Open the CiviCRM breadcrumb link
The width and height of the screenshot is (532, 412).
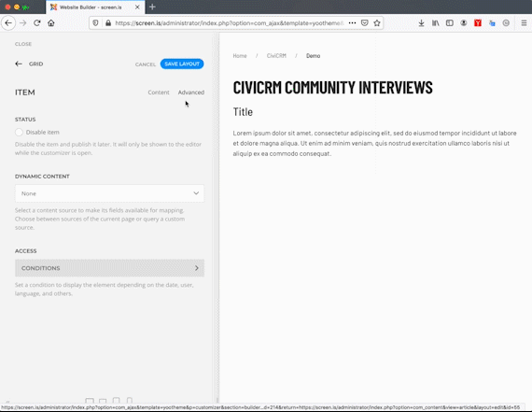coord(276,56)
